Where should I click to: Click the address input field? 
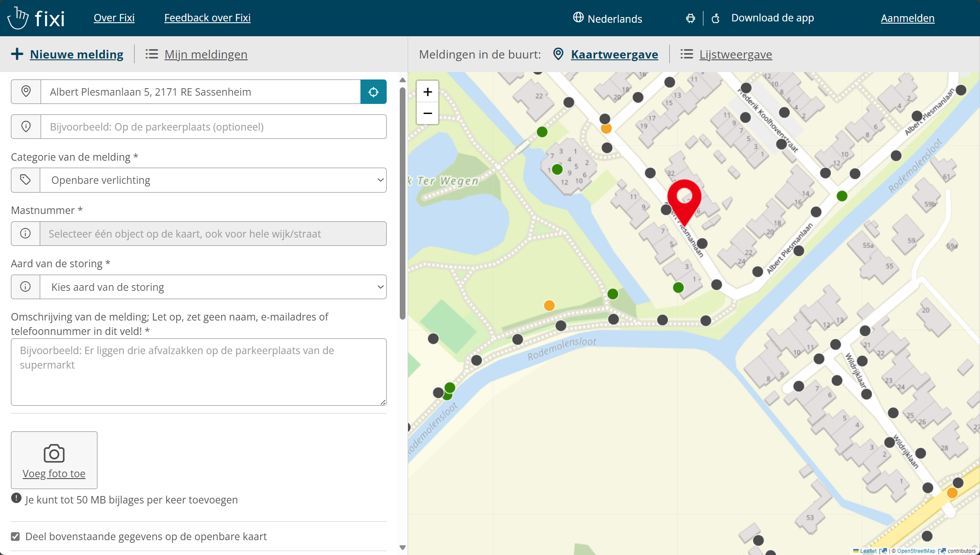(201, 92)
